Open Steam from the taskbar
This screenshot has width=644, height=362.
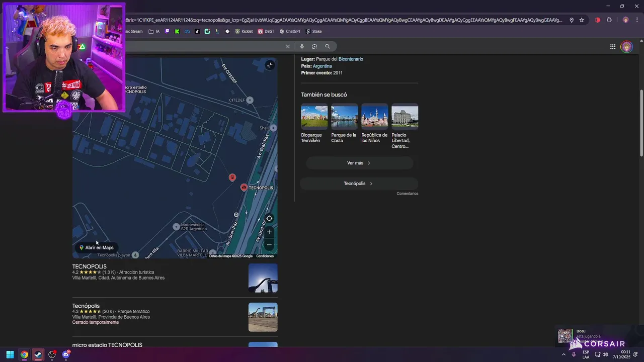click(x=38, y=354)
